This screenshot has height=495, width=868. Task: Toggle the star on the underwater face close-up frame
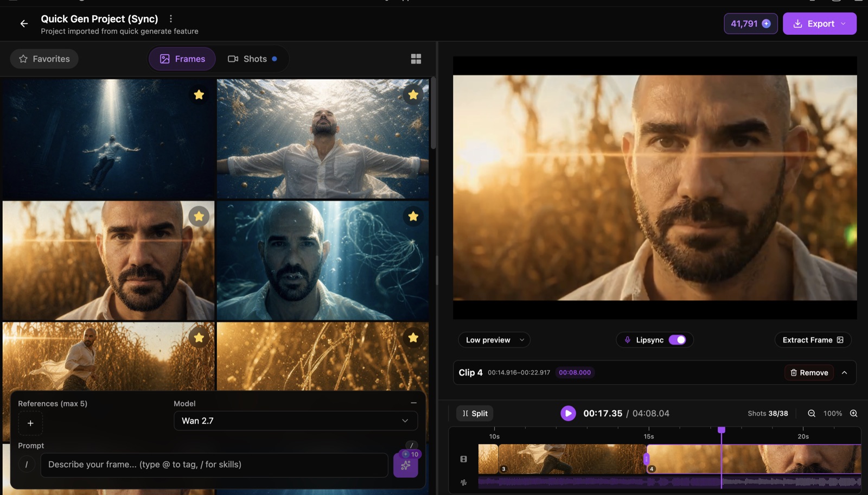[413, 217]
